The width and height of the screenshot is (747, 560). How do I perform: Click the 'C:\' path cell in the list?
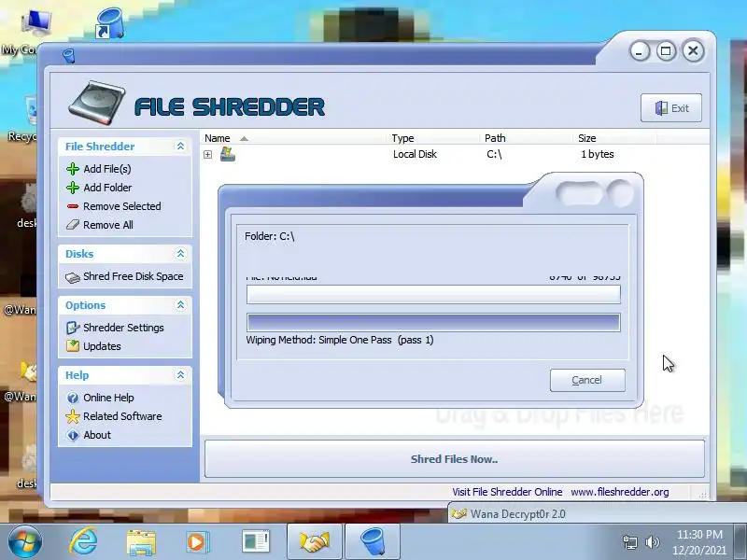pos(494,154)
